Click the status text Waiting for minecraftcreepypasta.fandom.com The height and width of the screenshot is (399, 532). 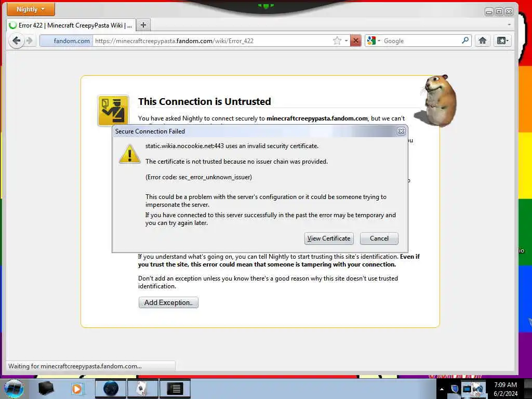[75, 366]
